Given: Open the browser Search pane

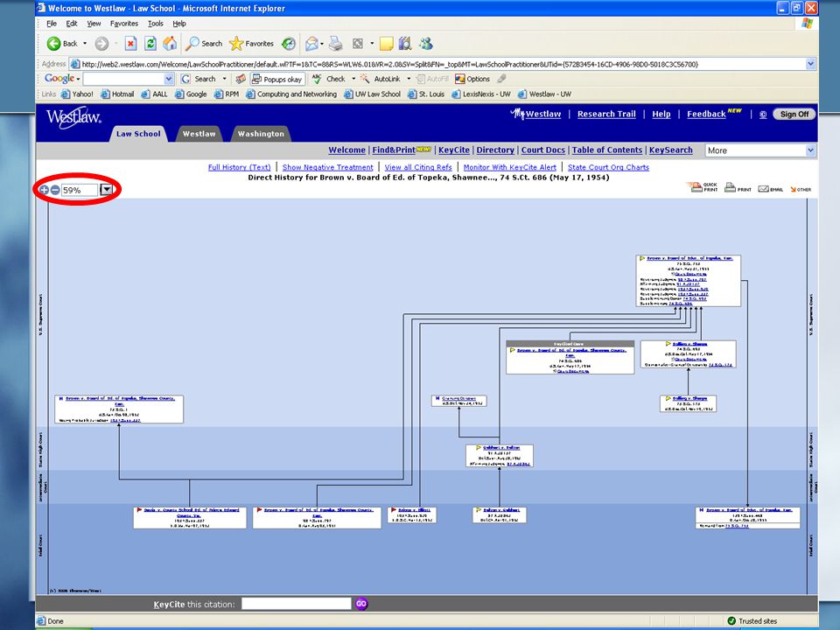Looking at the screenshot, I should 204,44.
